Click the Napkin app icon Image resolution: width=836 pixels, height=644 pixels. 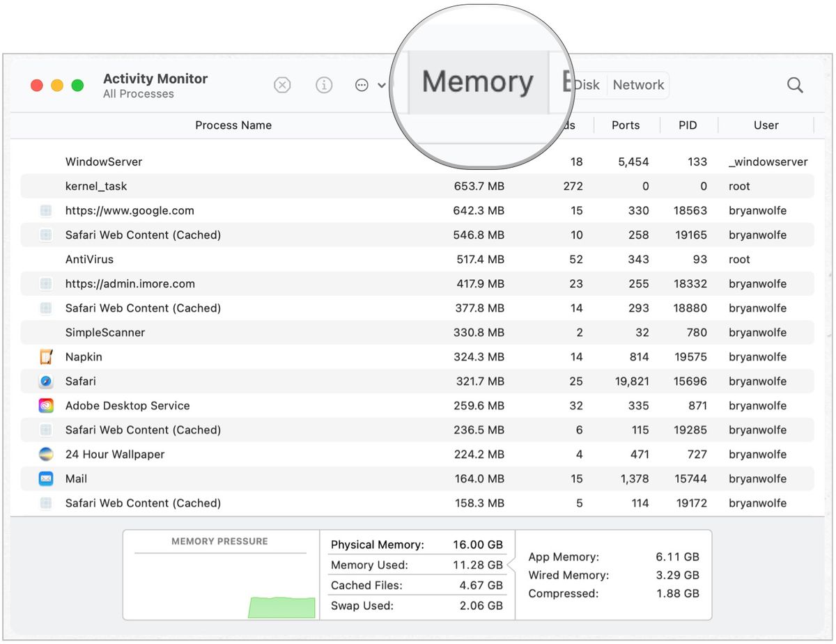click(46, 356)
